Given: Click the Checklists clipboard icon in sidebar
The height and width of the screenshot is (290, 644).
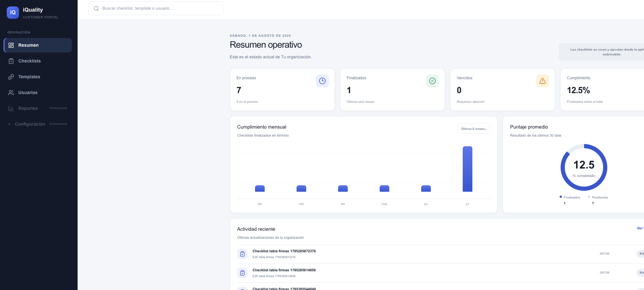Looking at the screenshot, I should tap(11, 61).
